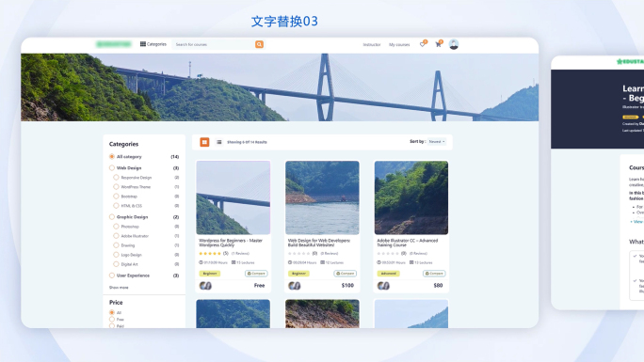Click Compare on Adobe Illustrator CC card
The height and width of the screenshot is (362, 644).
click(434, 274)
